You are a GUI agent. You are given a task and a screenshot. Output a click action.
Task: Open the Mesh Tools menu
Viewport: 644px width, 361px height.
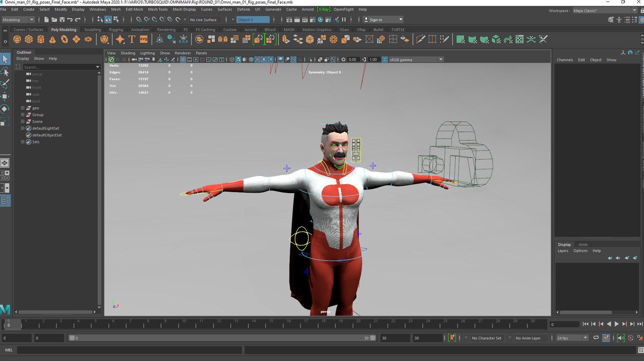(x=158, y=9)
